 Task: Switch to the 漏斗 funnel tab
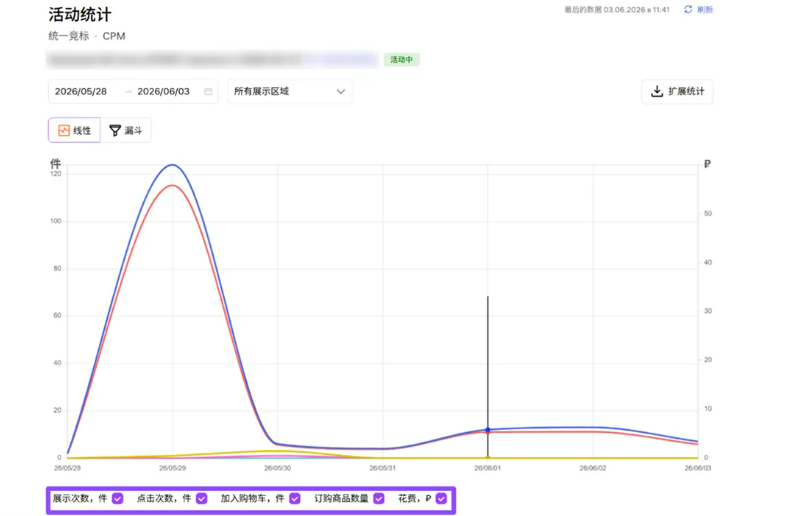126,130
